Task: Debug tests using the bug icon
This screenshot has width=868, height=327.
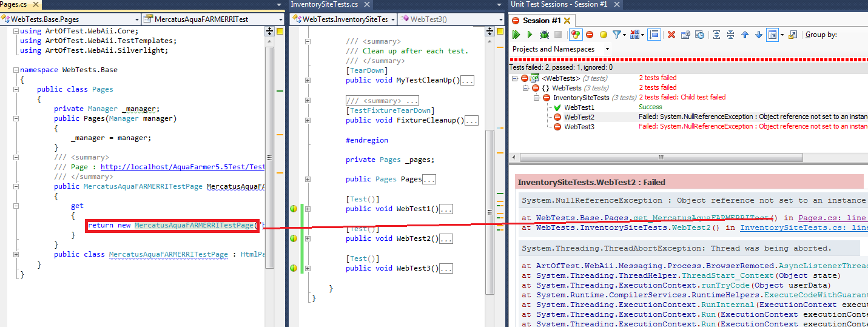Action: click(544, 35)
